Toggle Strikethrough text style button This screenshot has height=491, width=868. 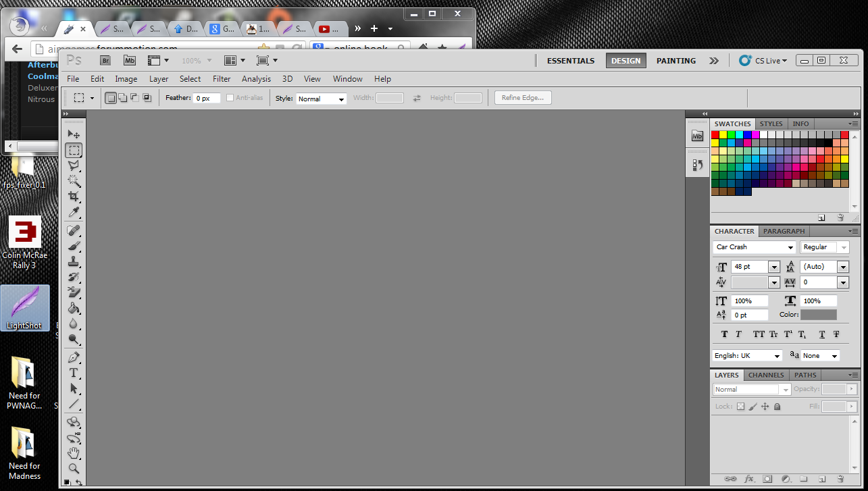tap(836, 334)
